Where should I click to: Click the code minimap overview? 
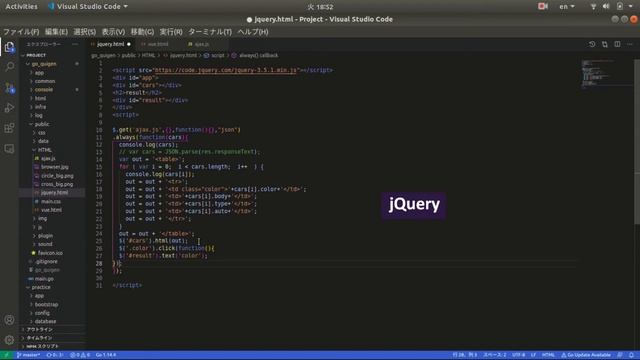tap(606, 73)
